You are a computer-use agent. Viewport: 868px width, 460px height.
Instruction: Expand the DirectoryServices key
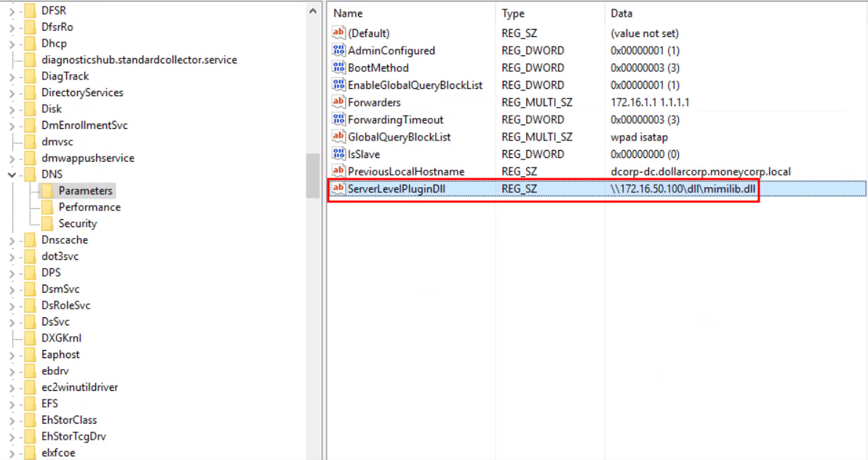click(x=12, y=92)
